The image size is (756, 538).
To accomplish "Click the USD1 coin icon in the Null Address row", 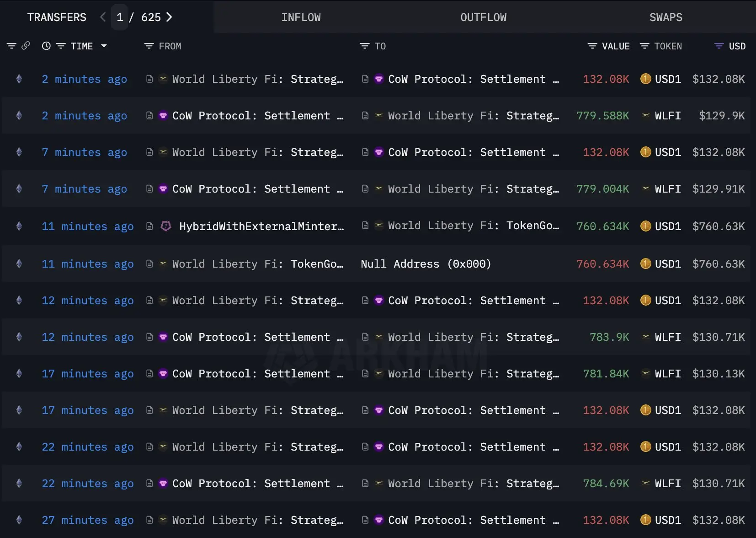I will coord(646,264).
